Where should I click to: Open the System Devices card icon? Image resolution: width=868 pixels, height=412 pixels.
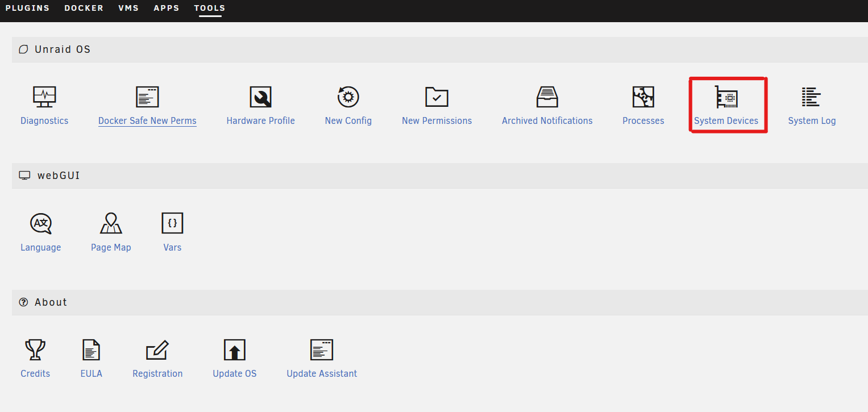726,97
